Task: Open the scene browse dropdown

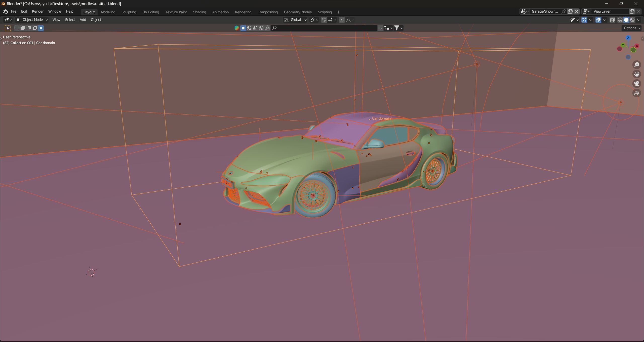Action: [524, 11]
